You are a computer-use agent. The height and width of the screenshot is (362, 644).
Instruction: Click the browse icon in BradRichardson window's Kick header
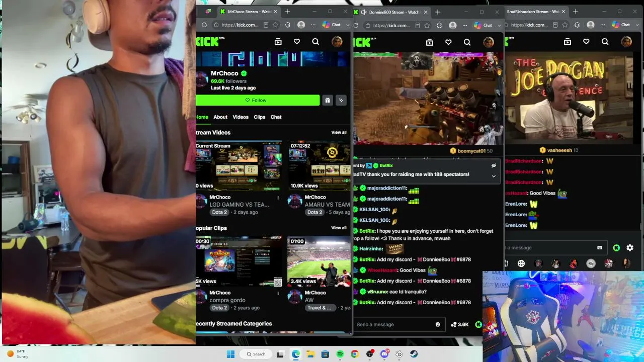568,42
